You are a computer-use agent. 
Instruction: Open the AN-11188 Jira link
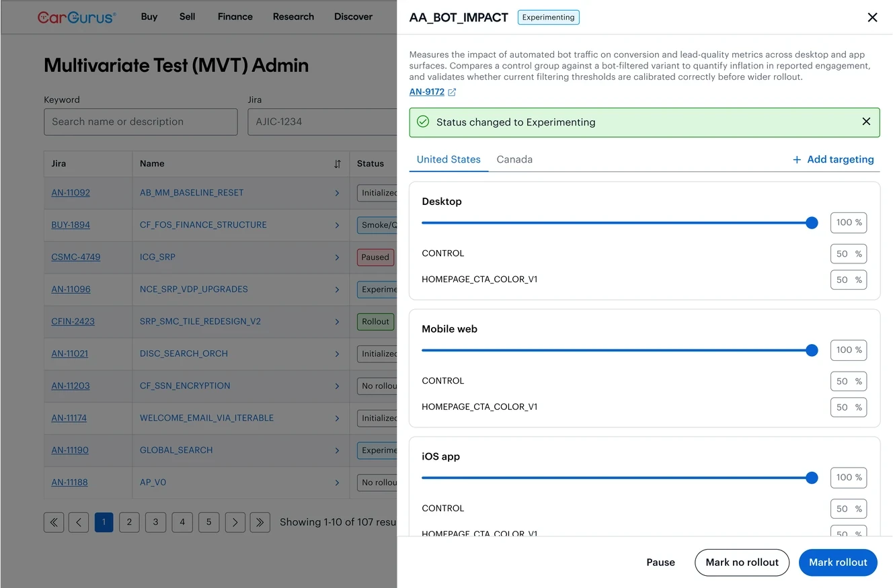(x=69, y=482)
